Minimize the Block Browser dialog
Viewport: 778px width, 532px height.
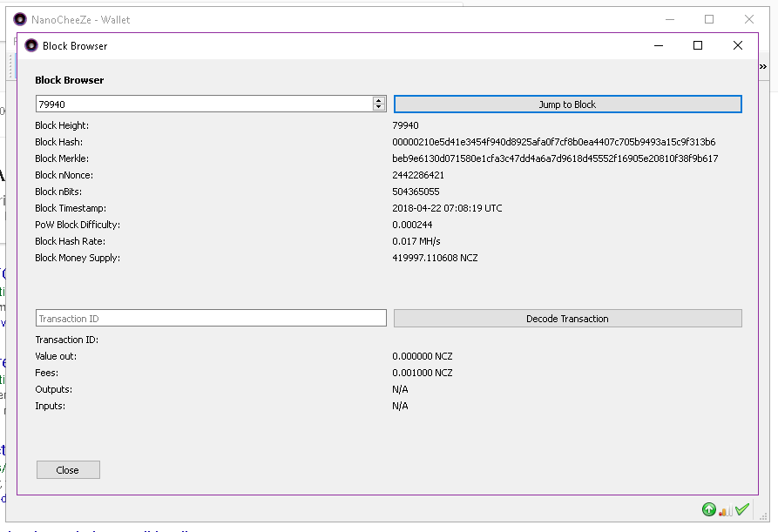[658, 45]
